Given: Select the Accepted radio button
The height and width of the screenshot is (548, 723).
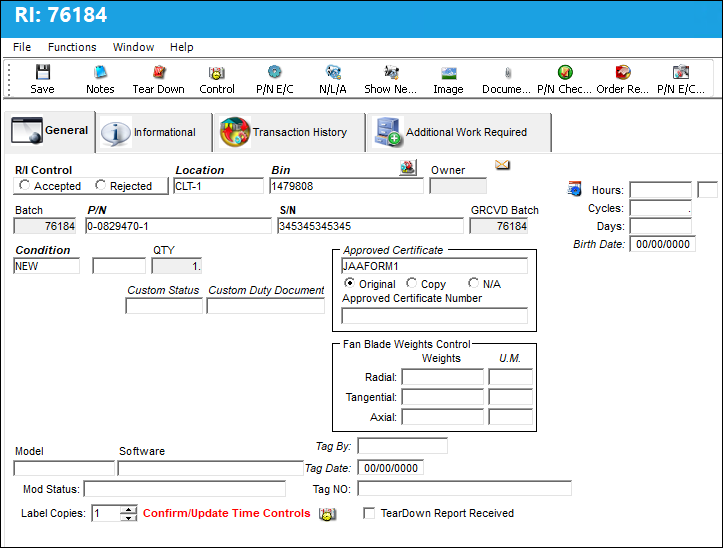Looking at the screenshot, I should click(24, 185).
